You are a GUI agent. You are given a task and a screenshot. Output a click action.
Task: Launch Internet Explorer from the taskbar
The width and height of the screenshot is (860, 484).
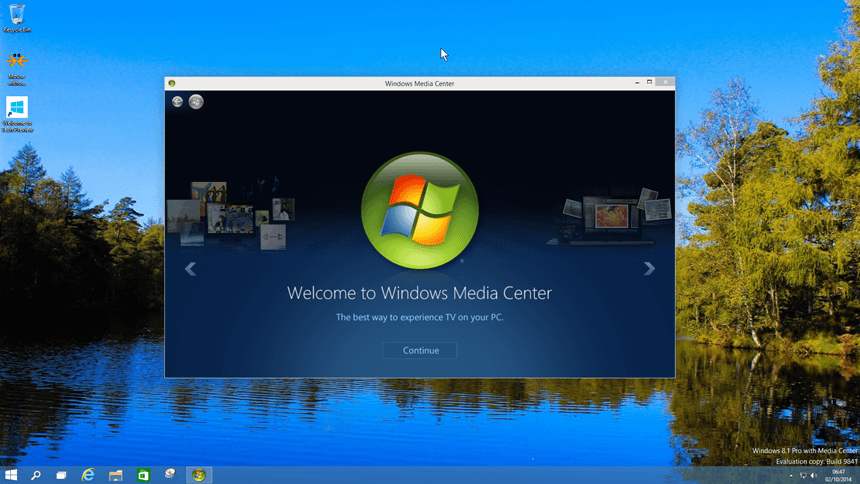point(88,475)
